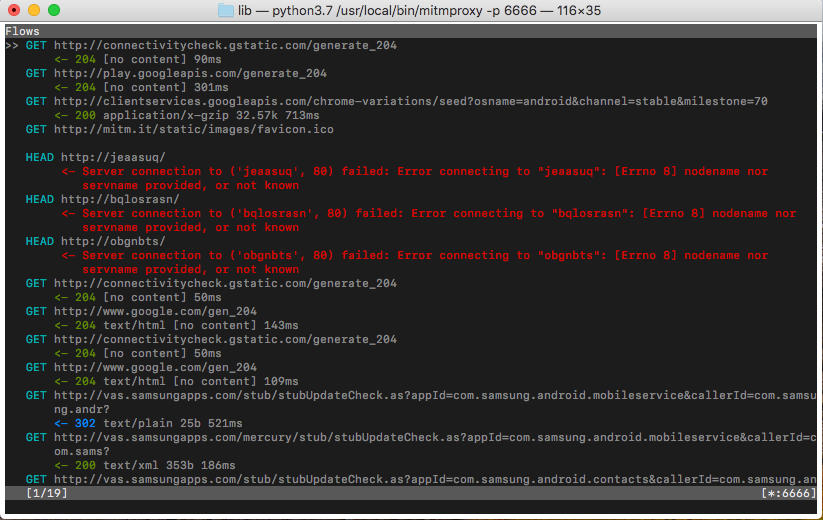The height and width of the screenshot is (520, 823).
Task: Click the '204 text/html [no content] 109ms' response
Action: click(x=176, y=381)
